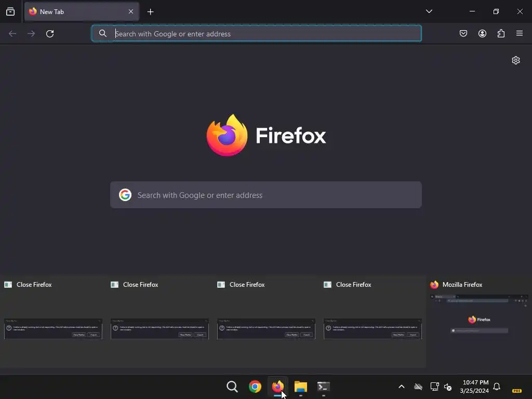The height and width of the screenshot is (399, 532).
Task: Select the fourth Close Firefox window preview
Action: coord(373,321)
